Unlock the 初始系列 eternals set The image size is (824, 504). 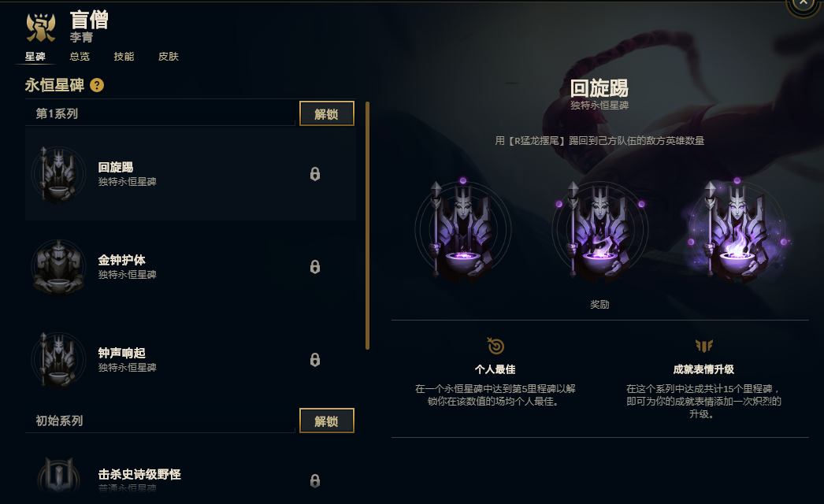coord(326,421)
